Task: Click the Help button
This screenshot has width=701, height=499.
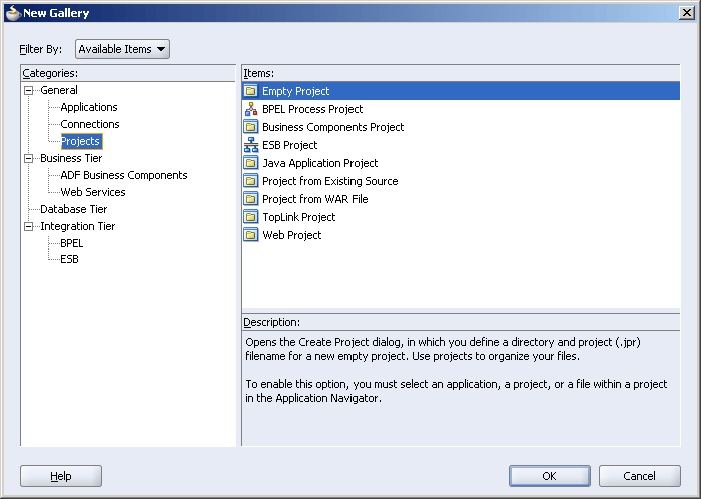Action: click(x=61, y=476)
